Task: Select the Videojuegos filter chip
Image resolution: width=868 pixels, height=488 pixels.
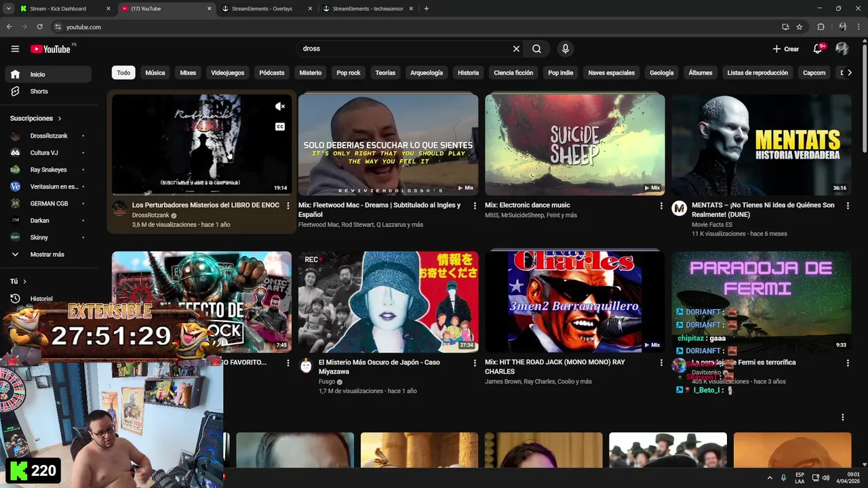Action: coord(227,73)
